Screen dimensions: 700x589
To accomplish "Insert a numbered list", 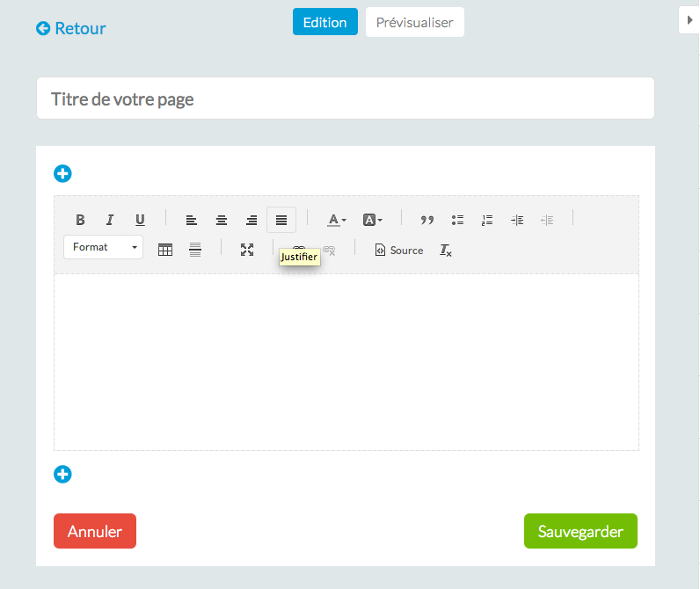I will 487,220.
